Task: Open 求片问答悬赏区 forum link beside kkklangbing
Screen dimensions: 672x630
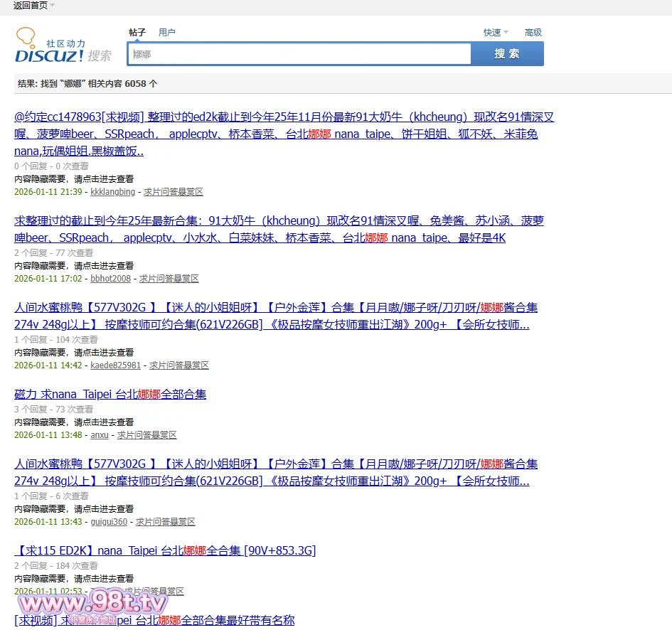Action: 174,192
